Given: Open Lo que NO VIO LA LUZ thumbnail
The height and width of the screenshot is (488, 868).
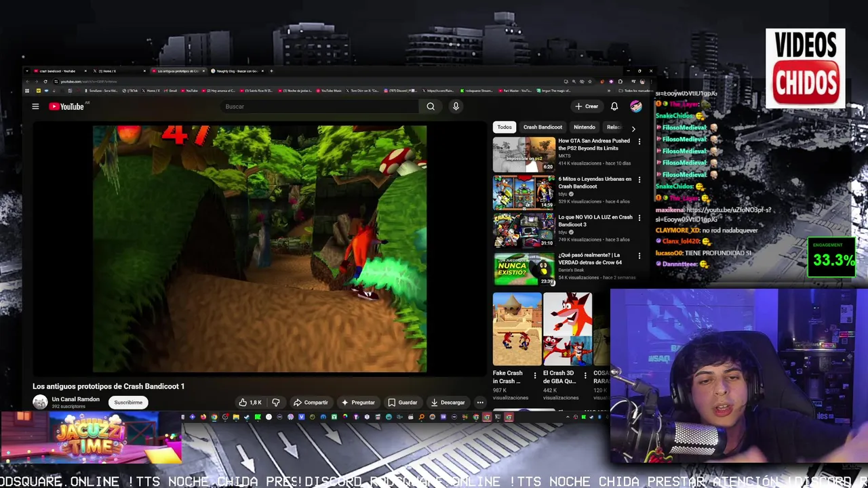Looking at the screenshot, I should [x=524, y=230].
